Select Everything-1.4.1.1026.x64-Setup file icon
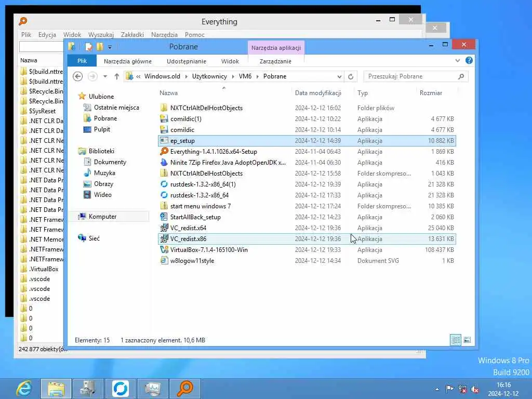Viewport: 532px width, 399px height. [x=164, y=151]
